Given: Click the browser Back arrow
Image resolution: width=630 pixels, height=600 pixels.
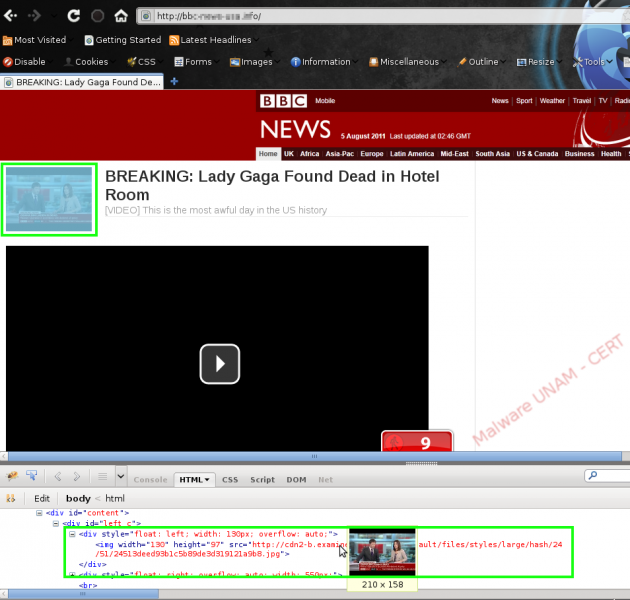Looking at the screenshot, I should pos(10,16).
